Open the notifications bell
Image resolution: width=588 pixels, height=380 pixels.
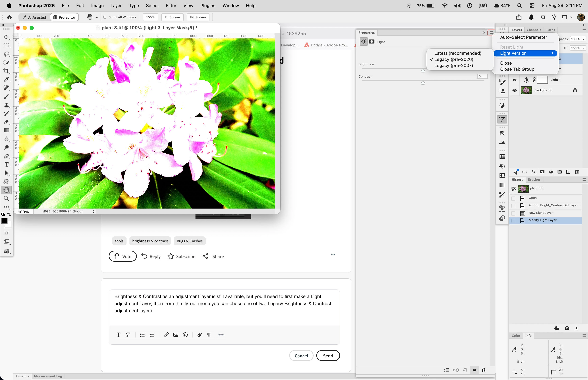click(x=531, y=17)
